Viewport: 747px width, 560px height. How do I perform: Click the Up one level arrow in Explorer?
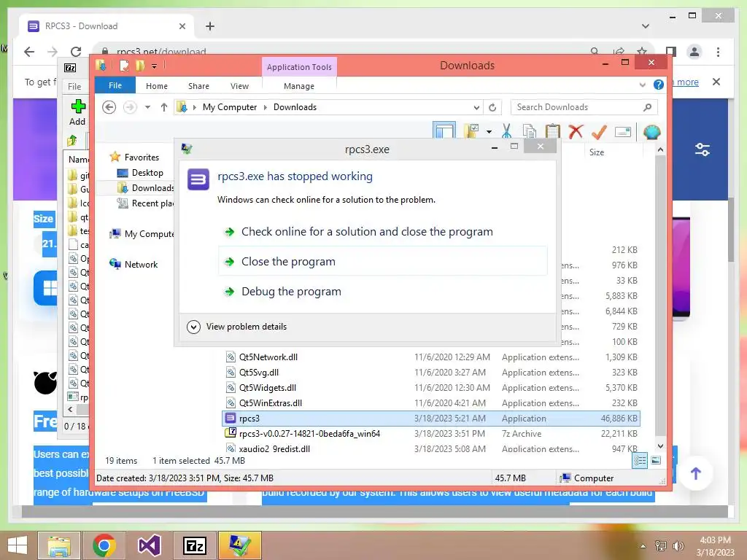click(x=164, y=107)
